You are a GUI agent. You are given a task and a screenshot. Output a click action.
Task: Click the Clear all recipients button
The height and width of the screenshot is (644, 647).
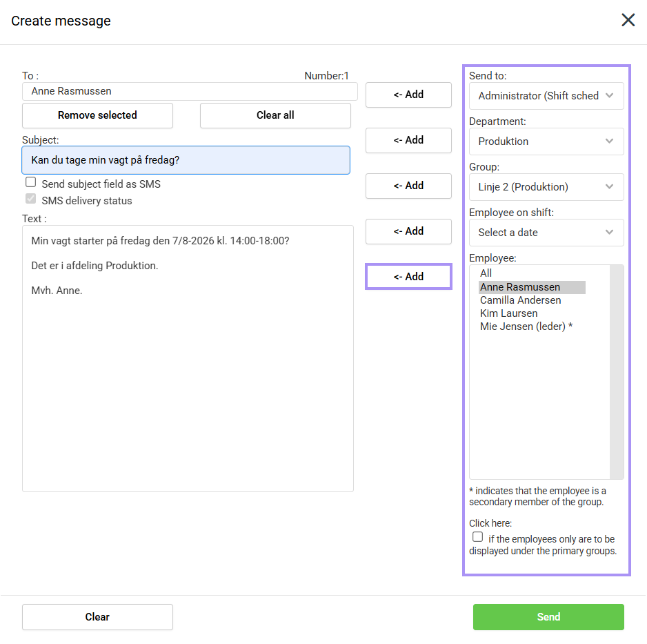point(275,115)
